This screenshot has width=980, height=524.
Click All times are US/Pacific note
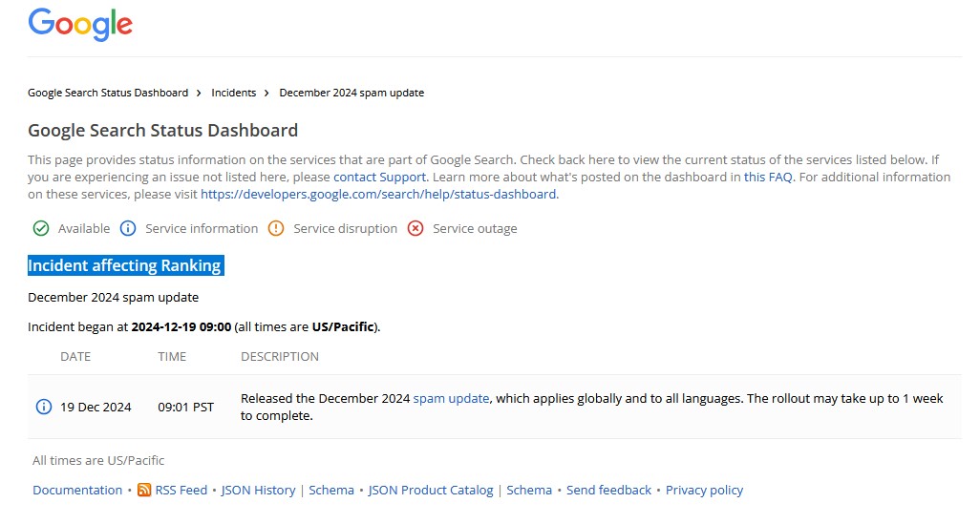click(98, 460)
